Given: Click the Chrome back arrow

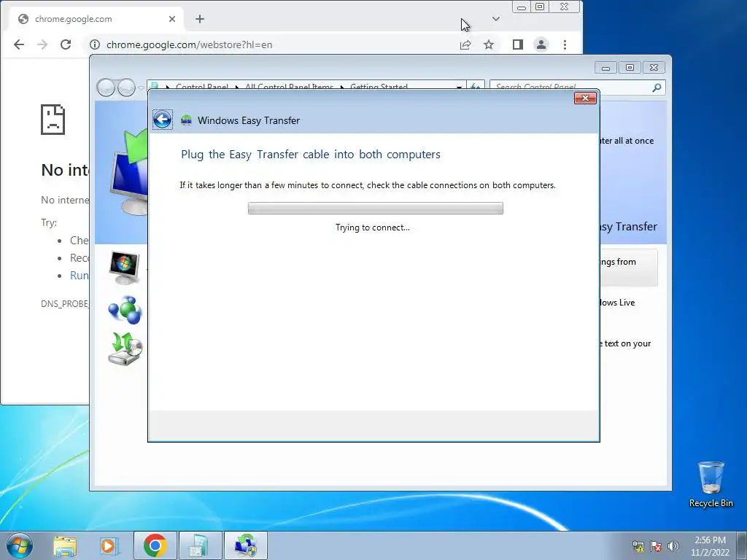Looking at the screenshot, I should [19, 44].
